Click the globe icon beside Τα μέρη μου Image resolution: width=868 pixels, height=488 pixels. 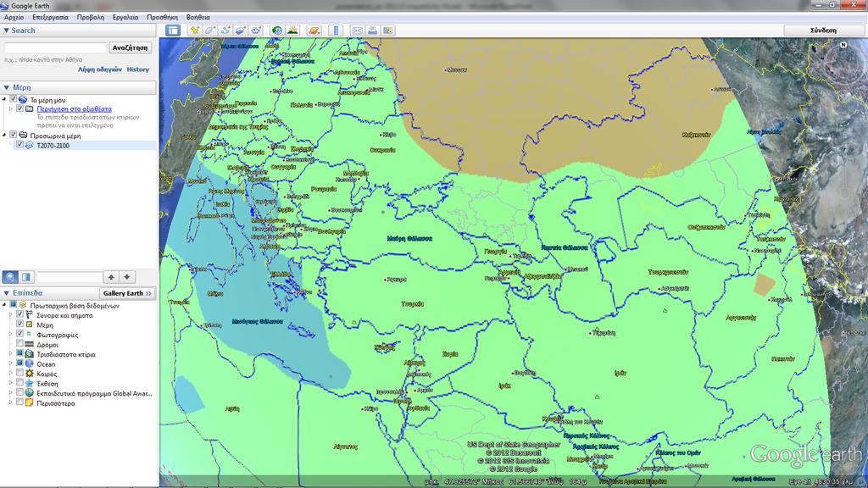click(23, 100)
